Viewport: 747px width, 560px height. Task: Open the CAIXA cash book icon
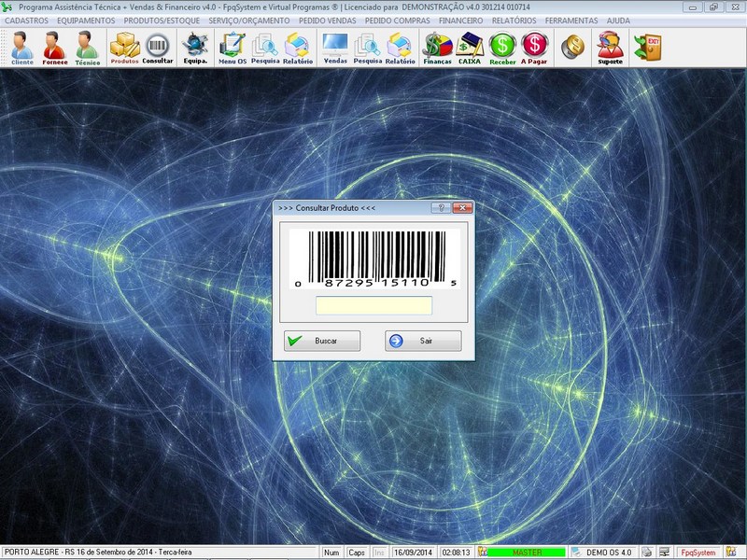tap(470, 48)
